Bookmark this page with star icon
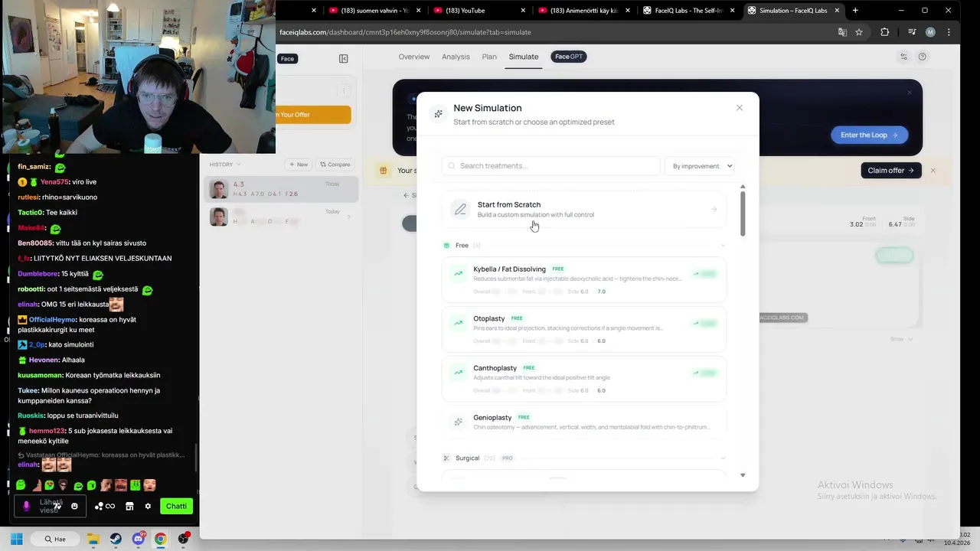Screen dimensions: 980x551 click(859, 32)
